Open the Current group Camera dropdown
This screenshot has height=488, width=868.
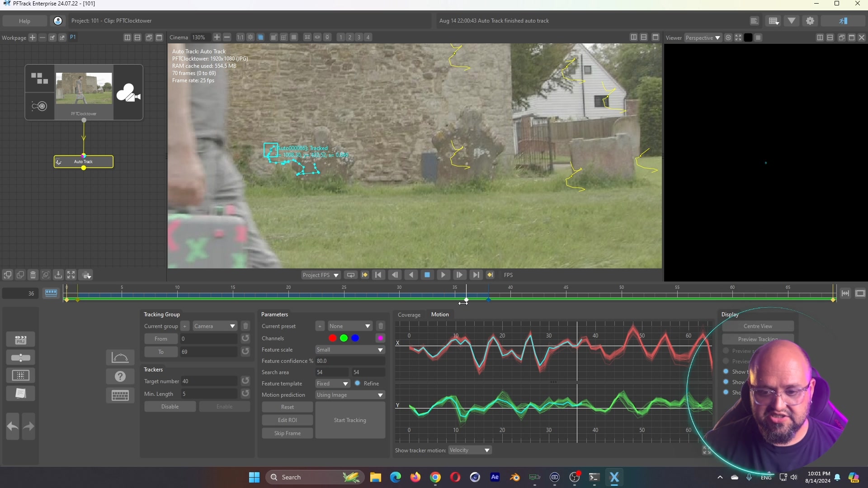point(215,326)
